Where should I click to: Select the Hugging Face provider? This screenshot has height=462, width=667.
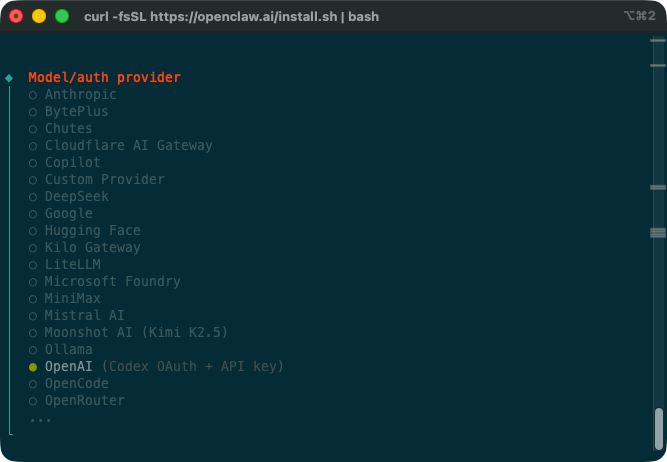pyautogui.click(x=92, y=231)
